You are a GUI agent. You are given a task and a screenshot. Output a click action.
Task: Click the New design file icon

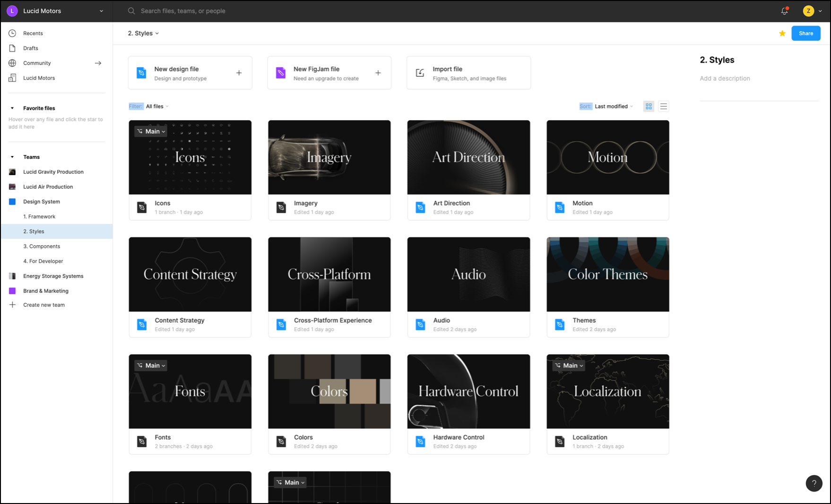click(141, 73)
